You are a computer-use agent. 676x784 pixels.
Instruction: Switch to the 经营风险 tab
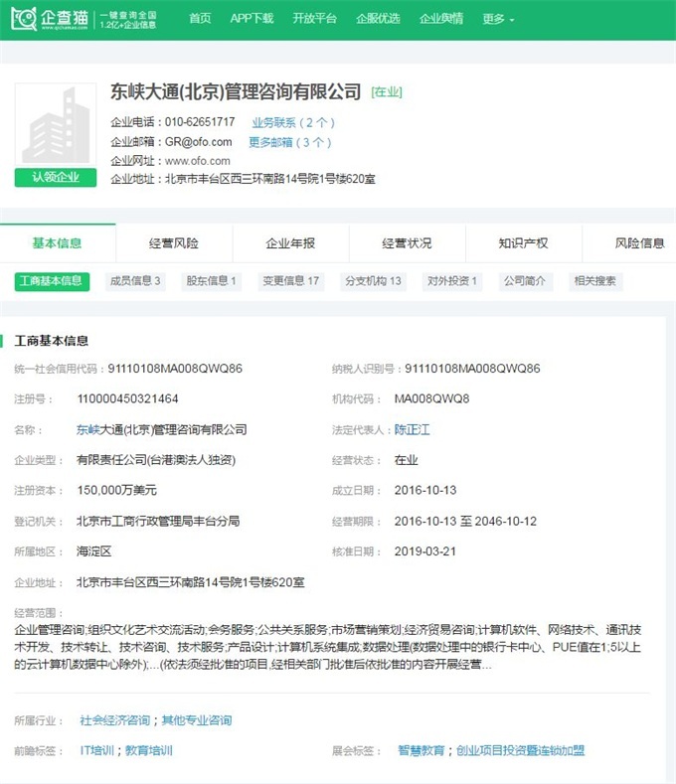click(174, 243)
